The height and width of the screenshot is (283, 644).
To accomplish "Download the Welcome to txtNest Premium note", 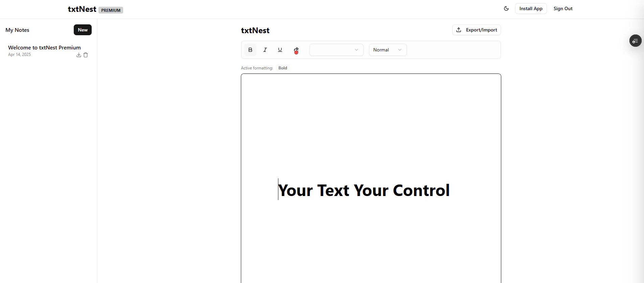I will coord(79,55).
